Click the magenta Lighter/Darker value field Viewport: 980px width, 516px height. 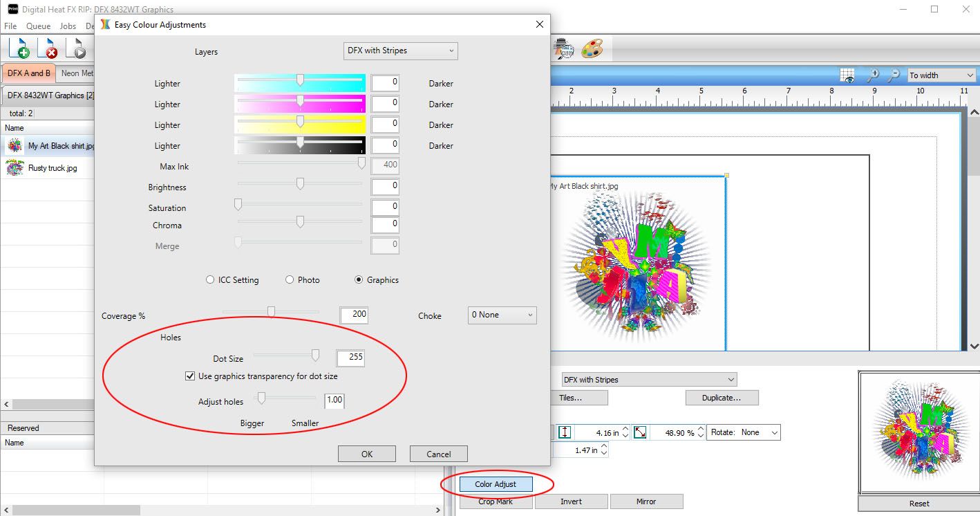click(385, 104)
